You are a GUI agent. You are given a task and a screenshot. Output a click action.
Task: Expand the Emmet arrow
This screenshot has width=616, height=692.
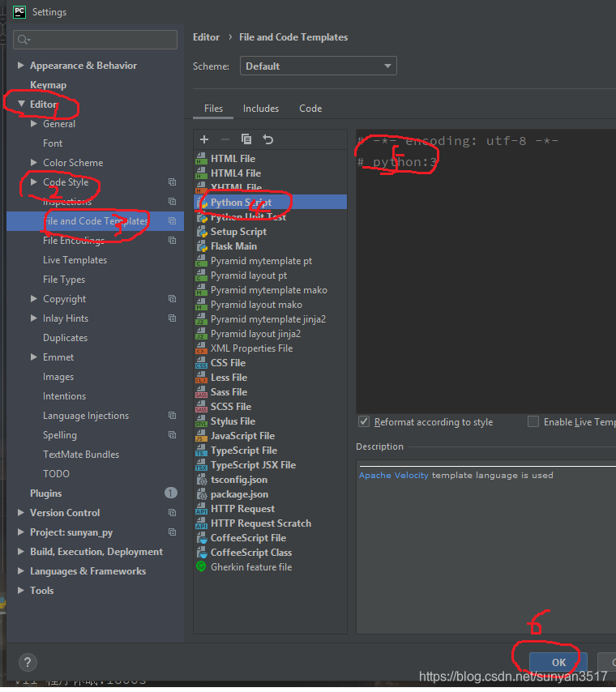[33, 357]
